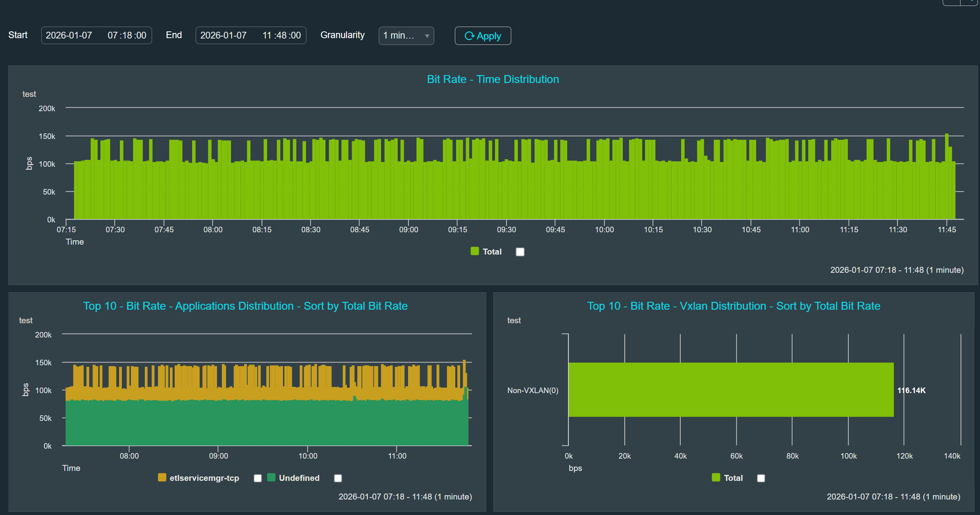The height and width of the screenshot is (515, 980).
Task: Click Total green swatch in Time Distribution legend
Action: (475, 251)
